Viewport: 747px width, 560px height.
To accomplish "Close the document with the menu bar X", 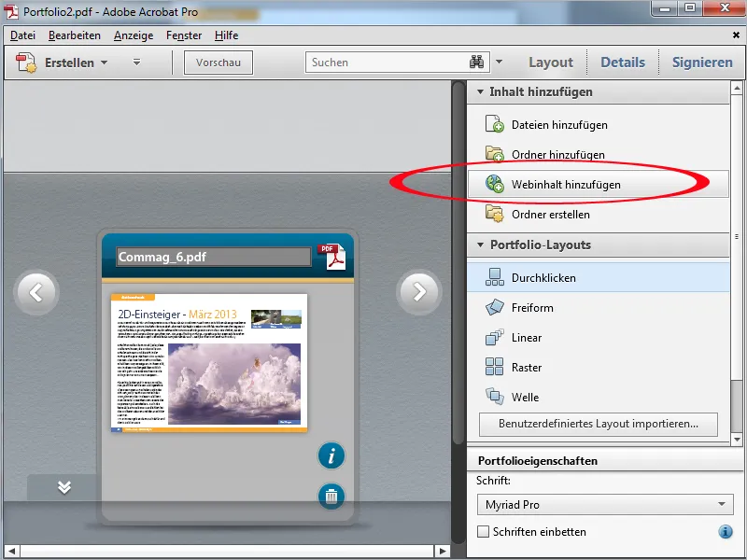I will pos(736,35).
